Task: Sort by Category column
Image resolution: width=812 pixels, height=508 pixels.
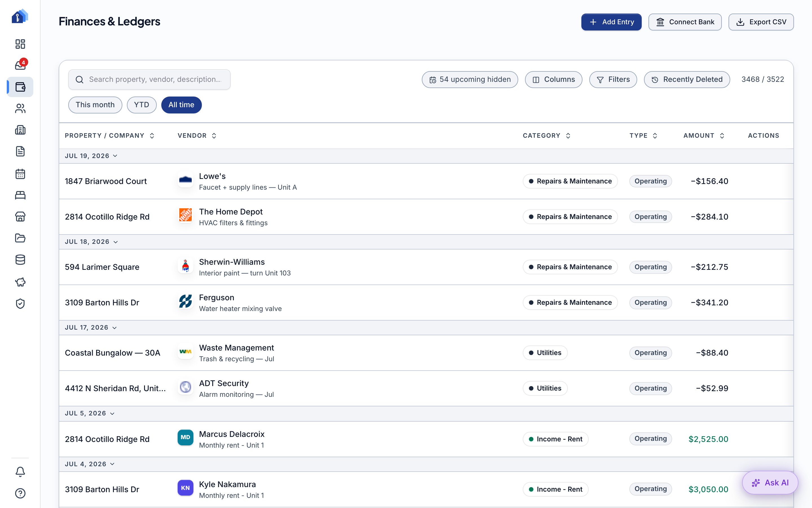Action: (547, 136)
